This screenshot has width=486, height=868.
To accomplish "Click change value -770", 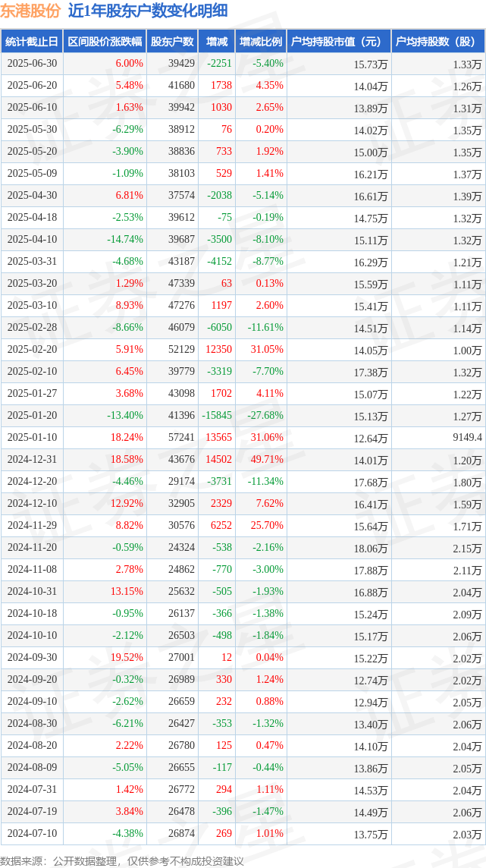I will coord(221,571).
